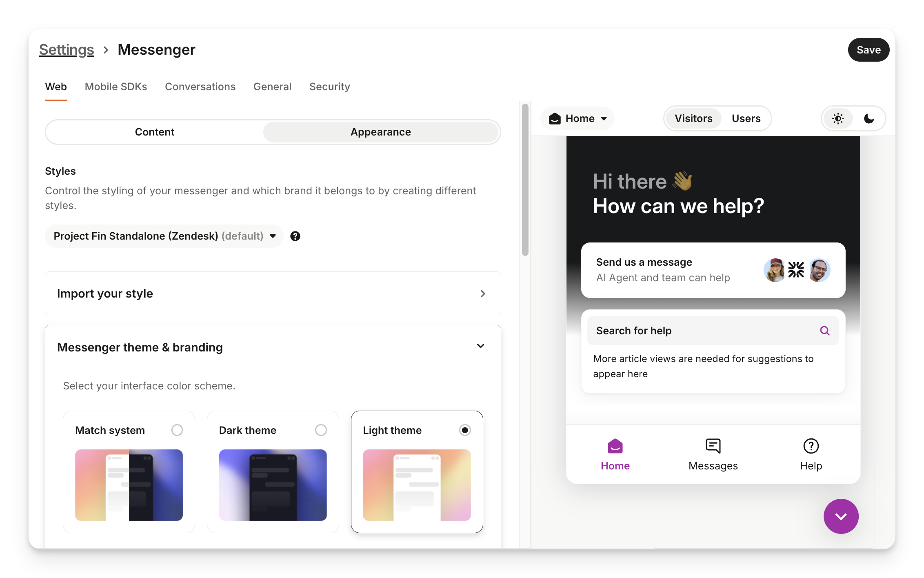Open Messages tab icon in messenger preview
The height and width of the screenshot is (578, 924).
[713, 446]
